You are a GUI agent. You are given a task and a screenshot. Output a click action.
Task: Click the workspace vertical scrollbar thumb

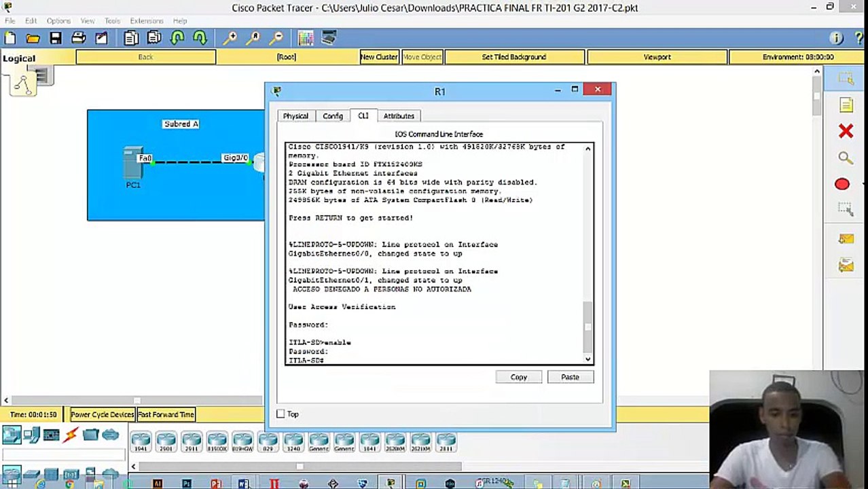817,95
